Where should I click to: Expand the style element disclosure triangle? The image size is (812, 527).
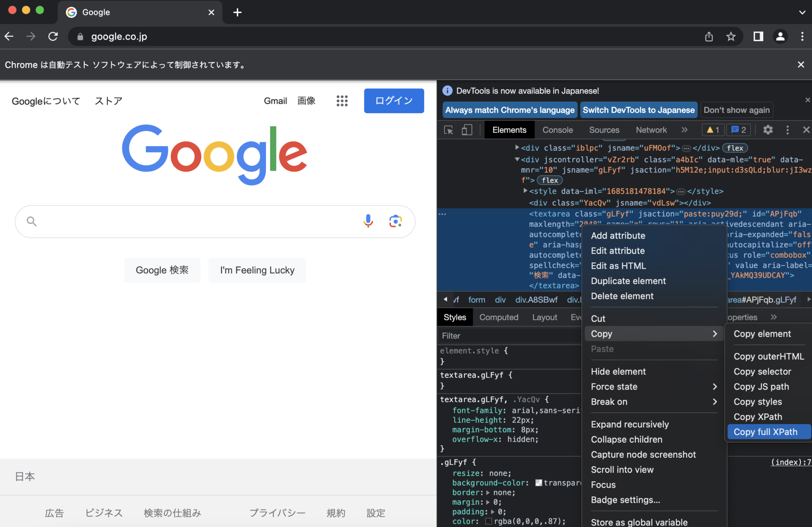click(526, 191)
